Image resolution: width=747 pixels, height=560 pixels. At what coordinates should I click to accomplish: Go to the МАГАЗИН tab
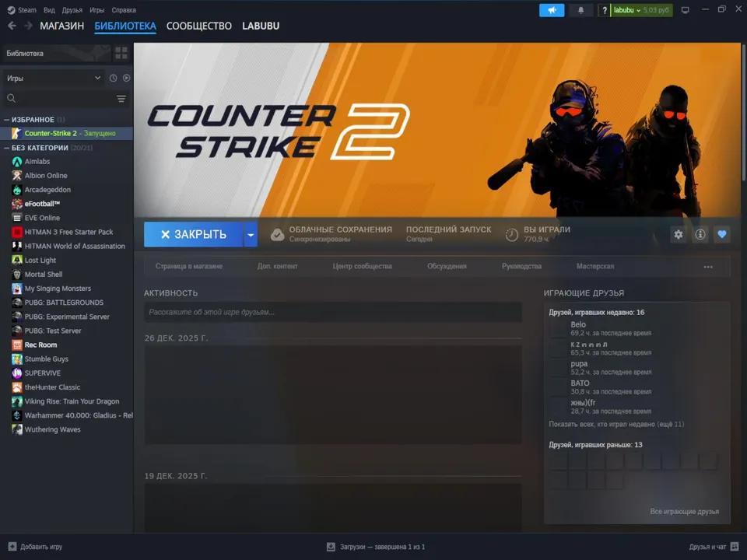62,26
